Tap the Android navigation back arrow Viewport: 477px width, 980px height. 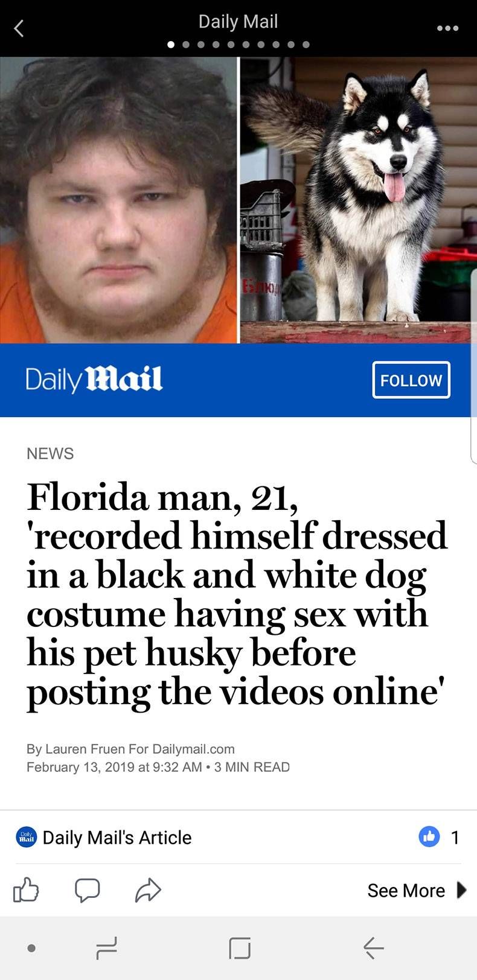coord(373,948)
